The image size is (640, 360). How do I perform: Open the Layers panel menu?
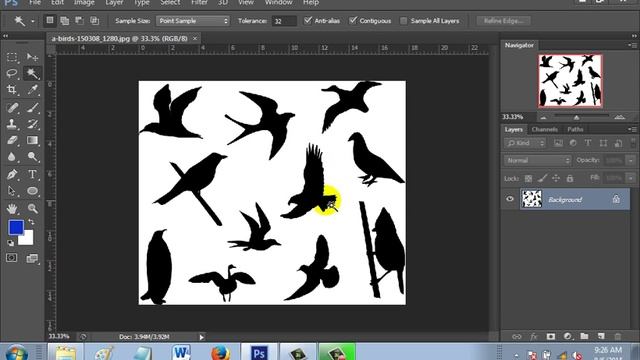coord(632,129)
